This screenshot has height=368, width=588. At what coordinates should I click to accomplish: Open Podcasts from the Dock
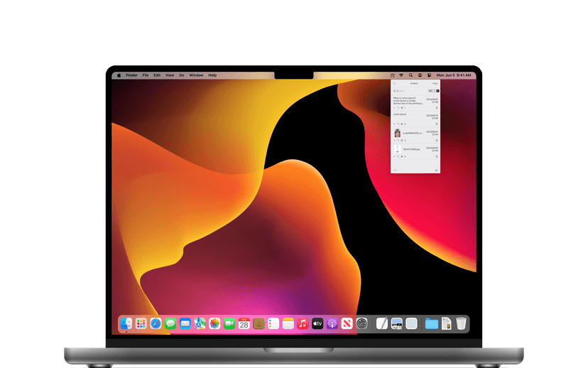tap(332, 323)
